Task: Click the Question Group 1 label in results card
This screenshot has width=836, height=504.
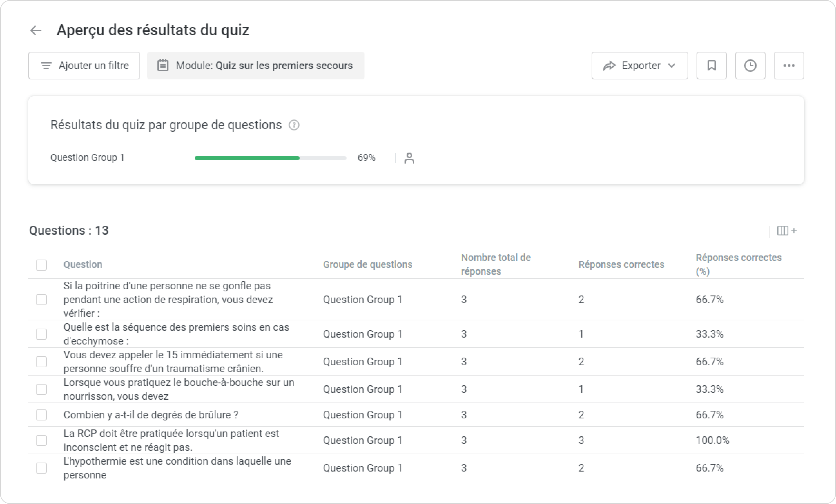Action: pos(87,158)
